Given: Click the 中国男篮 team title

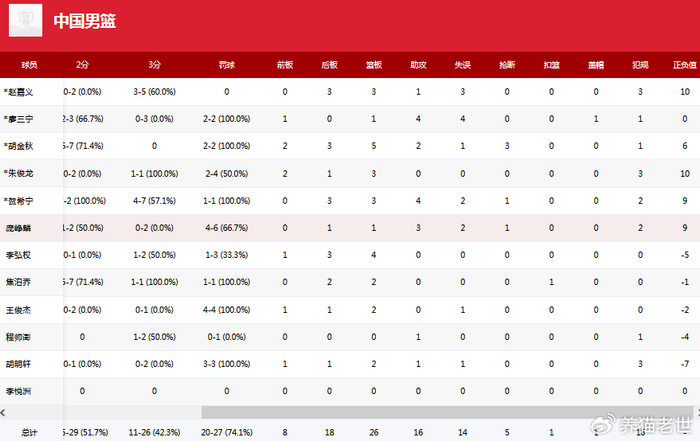Looking at the screenshot, I should point(84,21).
